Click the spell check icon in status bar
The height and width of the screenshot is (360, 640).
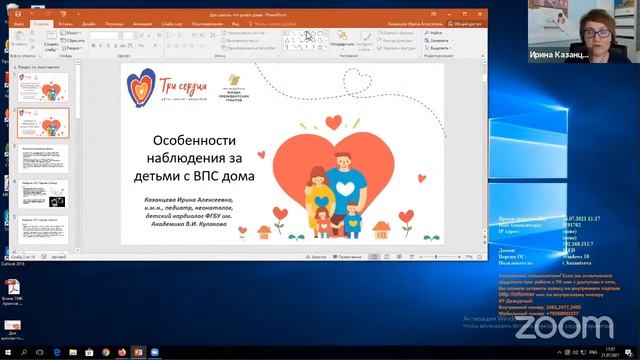(x=44, y=257)
